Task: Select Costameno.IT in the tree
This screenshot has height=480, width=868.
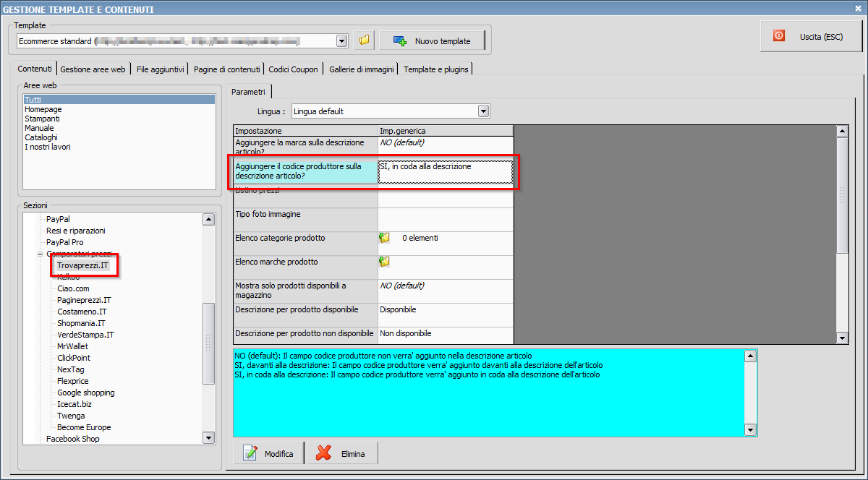Action: pos(82,312)
